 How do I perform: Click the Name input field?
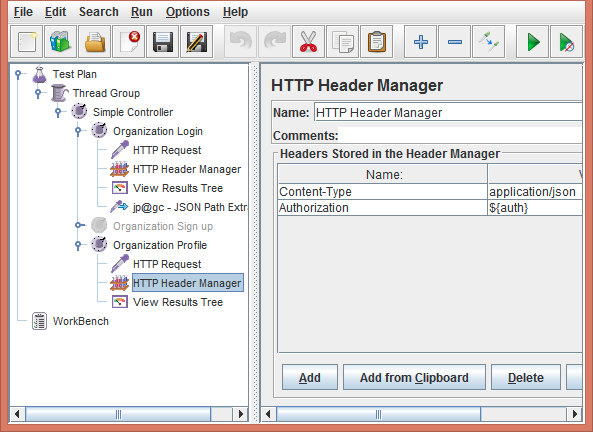[448, 112]
